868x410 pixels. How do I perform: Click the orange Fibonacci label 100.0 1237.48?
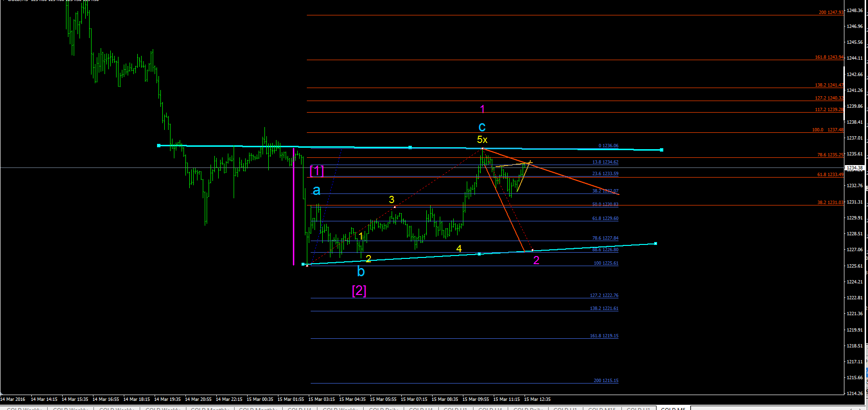(x=828, y=130)
